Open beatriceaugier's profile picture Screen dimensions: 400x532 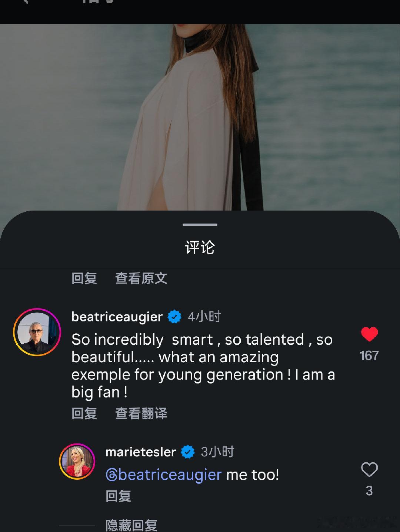point(37,332)
